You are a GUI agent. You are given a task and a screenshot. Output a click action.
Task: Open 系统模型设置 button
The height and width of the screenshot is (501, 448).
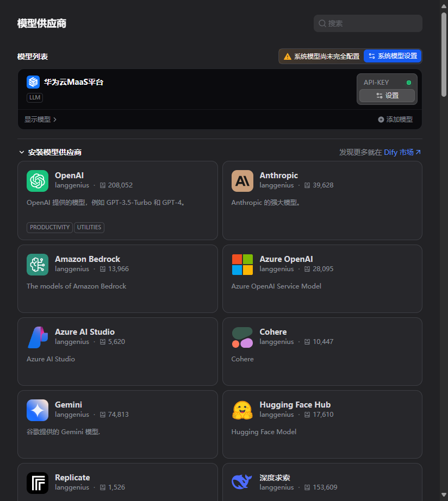tap(393, 56)
